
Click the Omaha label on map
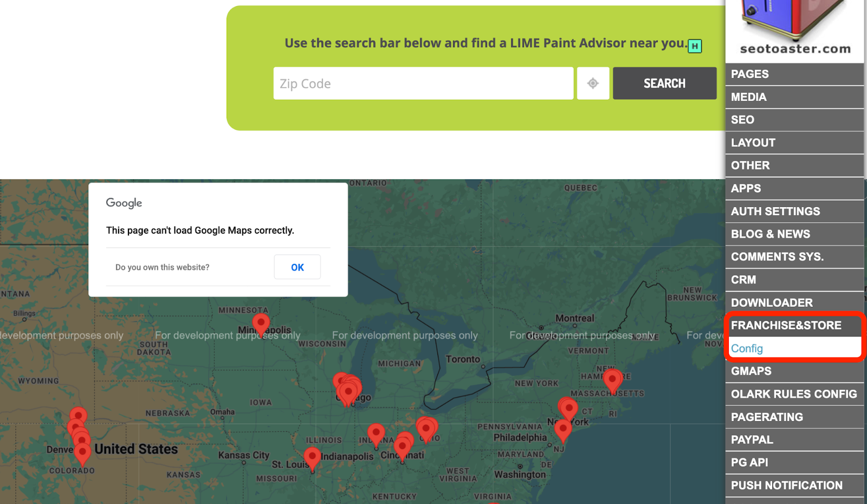223,412
